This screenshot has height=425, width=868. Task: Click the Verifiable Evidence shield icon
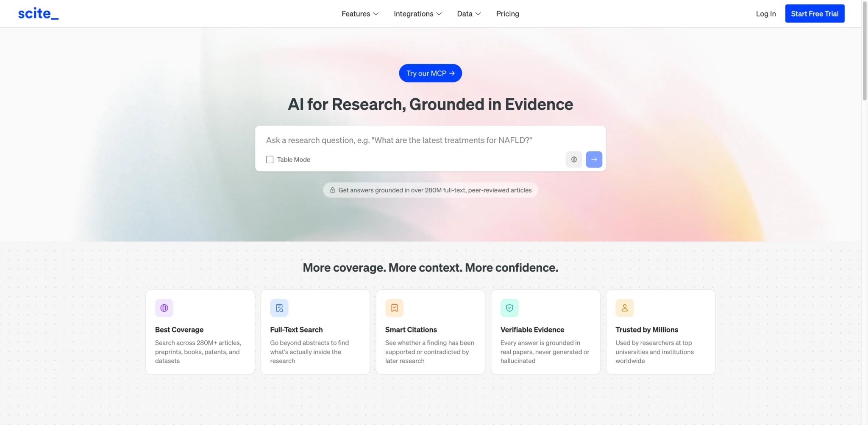[x=509, y=308]
